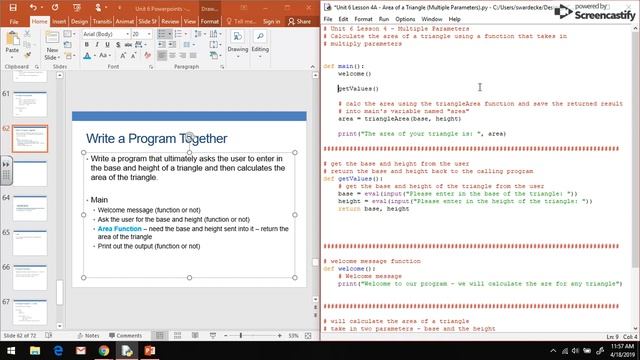Start Slide Show from status bar icon

tap(213, 336)
